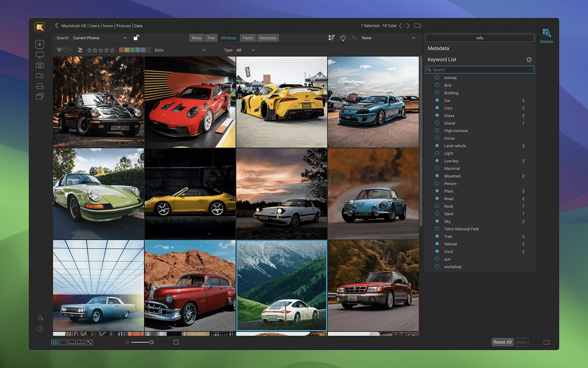Toggle the search lock icon
This screenshot has height=368, width=588.
point(136,38)
